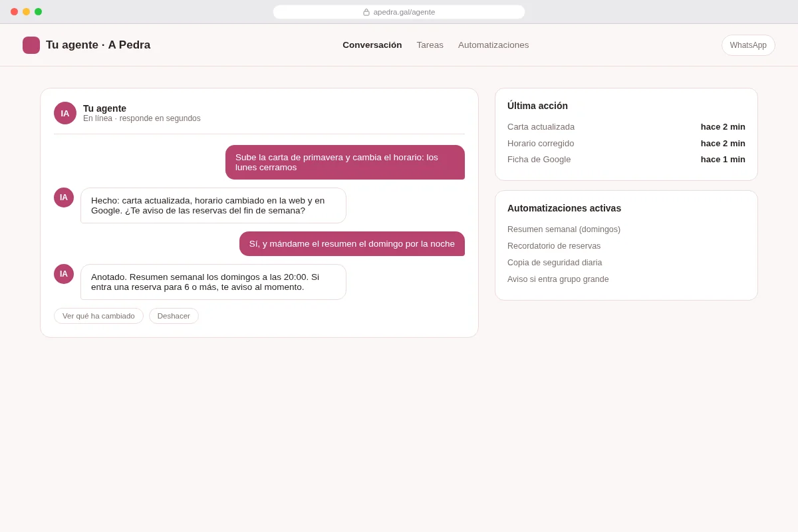
Task: Open the Conversación tab
Action: coord(372,45)
